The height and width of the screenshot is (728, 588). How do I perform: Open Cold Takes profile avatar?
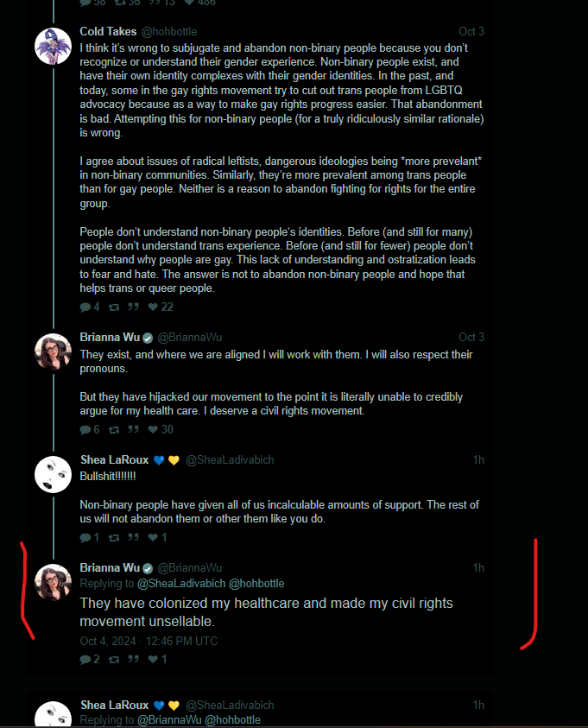(53, 46)
